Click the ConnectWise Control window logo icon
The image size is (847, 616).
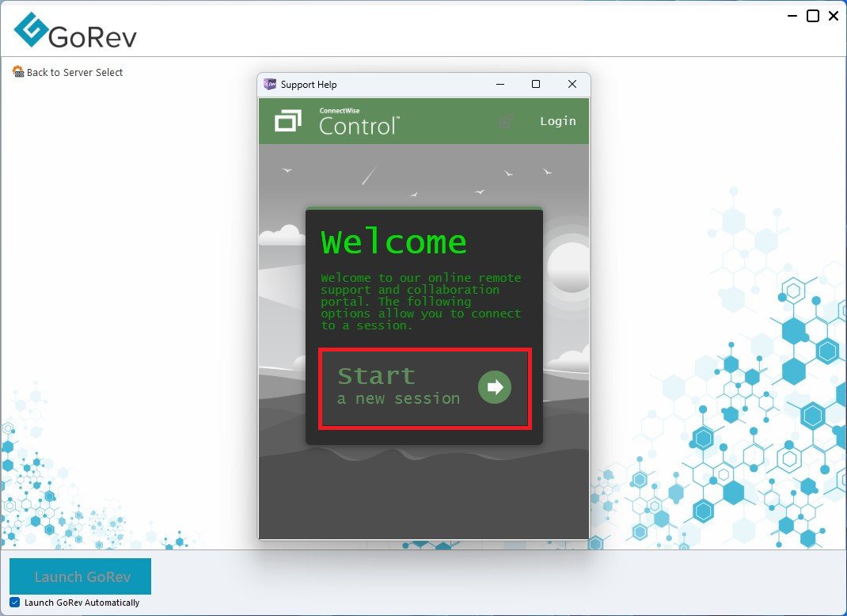[288, 120]
